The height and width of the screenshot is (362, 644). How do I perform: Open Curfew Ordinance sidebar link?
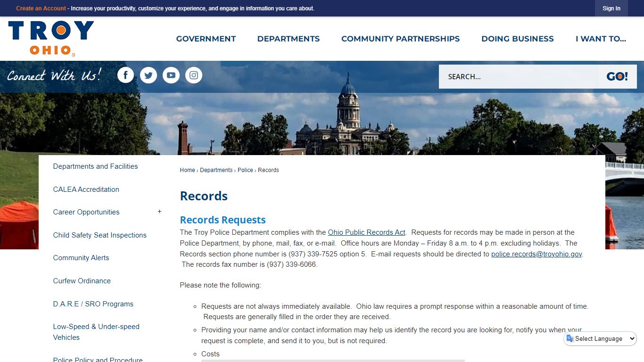[82, 281]
